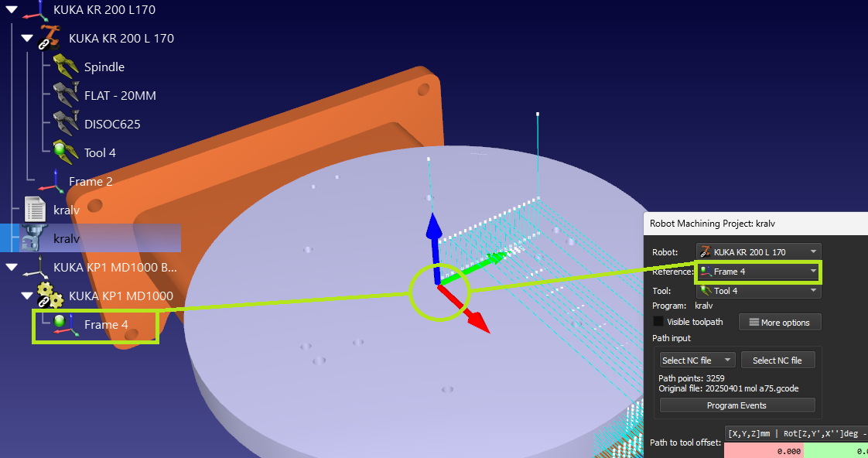This screenshot has height=458, width=868.
Task: Click the red path to tool offset field
Action: [764, 451]
